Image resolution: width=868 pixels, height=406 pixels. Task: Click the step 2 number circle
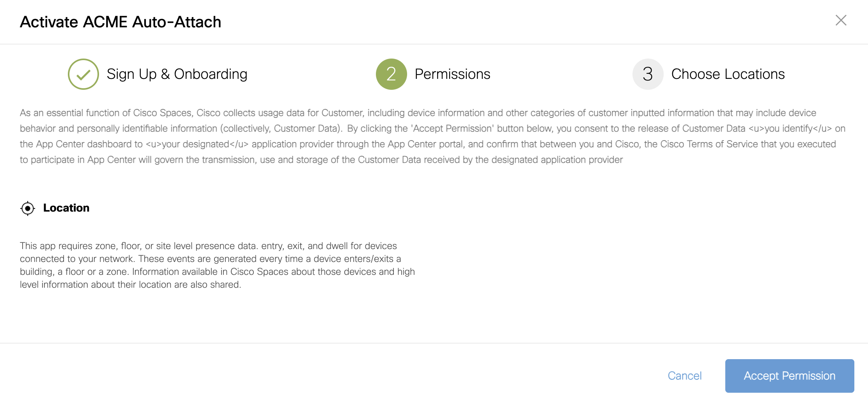pos(391,74)
